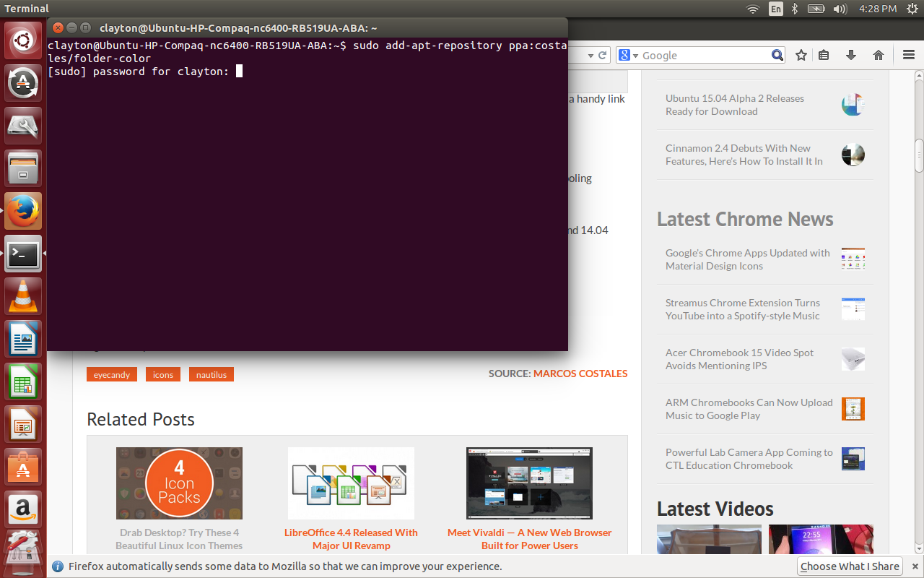Go to homepage with the home icon
The height and width of the screenshot is (578, 924).
[879, 54]
